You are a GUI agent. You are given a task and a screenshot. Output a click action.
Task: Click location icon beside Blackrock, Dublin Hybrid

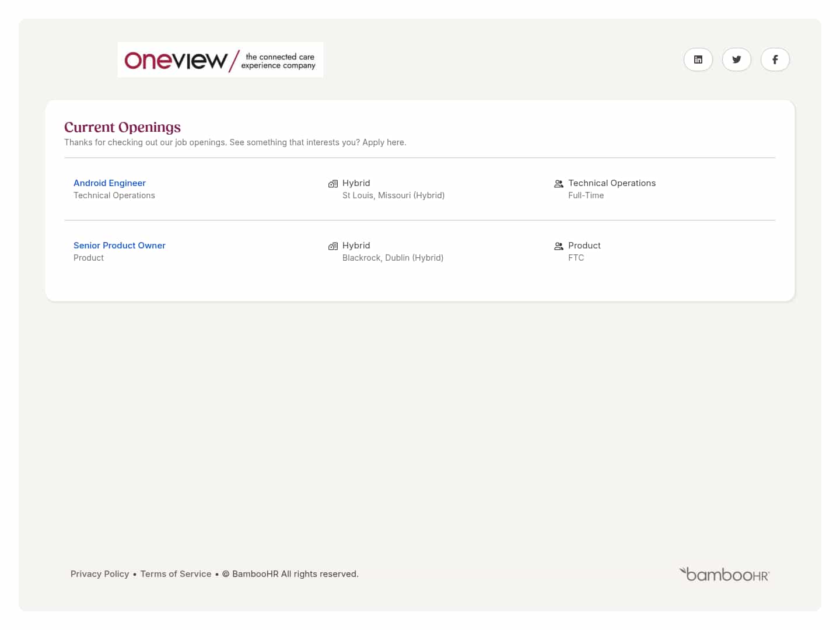[x=333, y=246]
